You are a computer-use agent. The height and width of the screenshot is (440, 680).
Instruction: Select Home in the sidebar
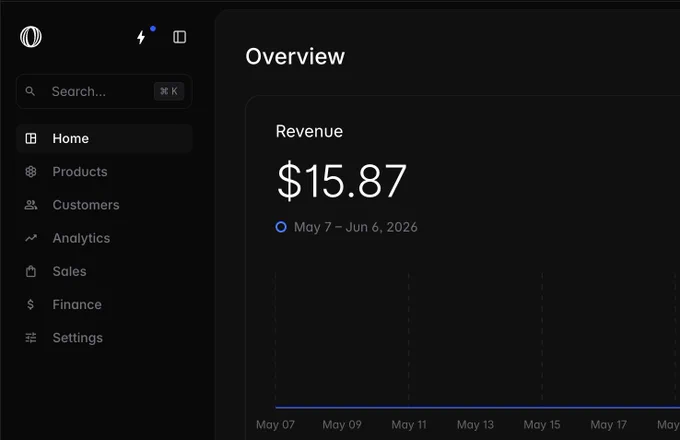pos(104,138)
